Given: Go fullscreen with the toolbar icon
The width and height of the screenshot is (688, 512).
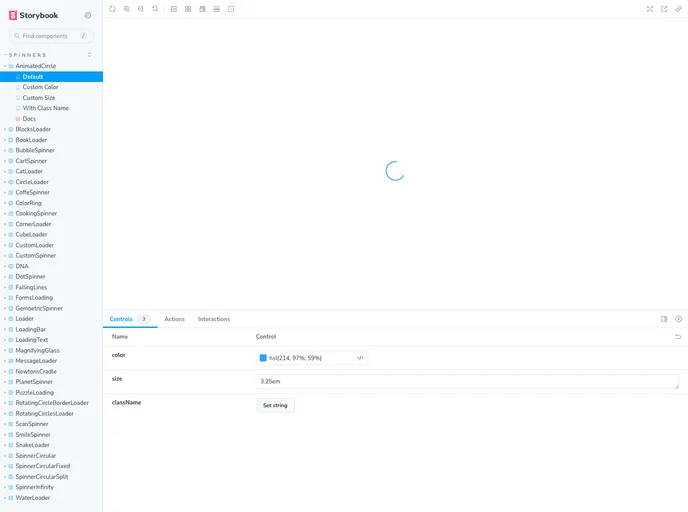Looking at the screenshot, I should (650, 9).
